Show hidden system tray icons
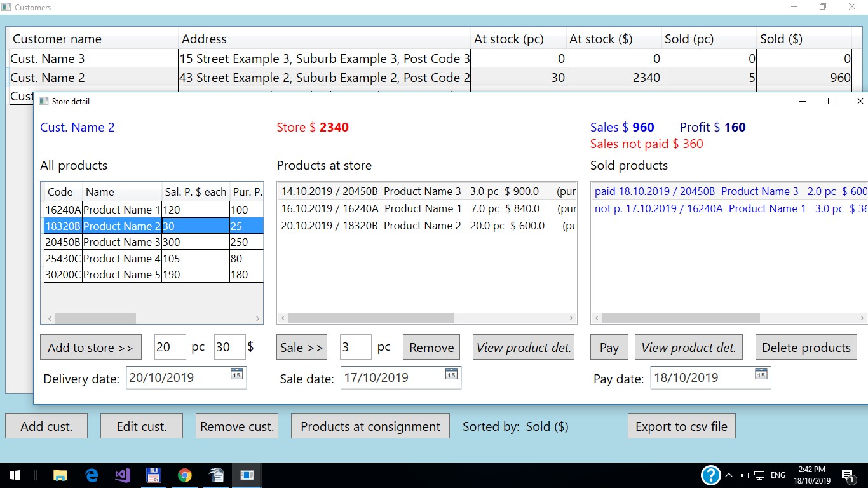Screen dimensions: 868x488 [729, 475]
